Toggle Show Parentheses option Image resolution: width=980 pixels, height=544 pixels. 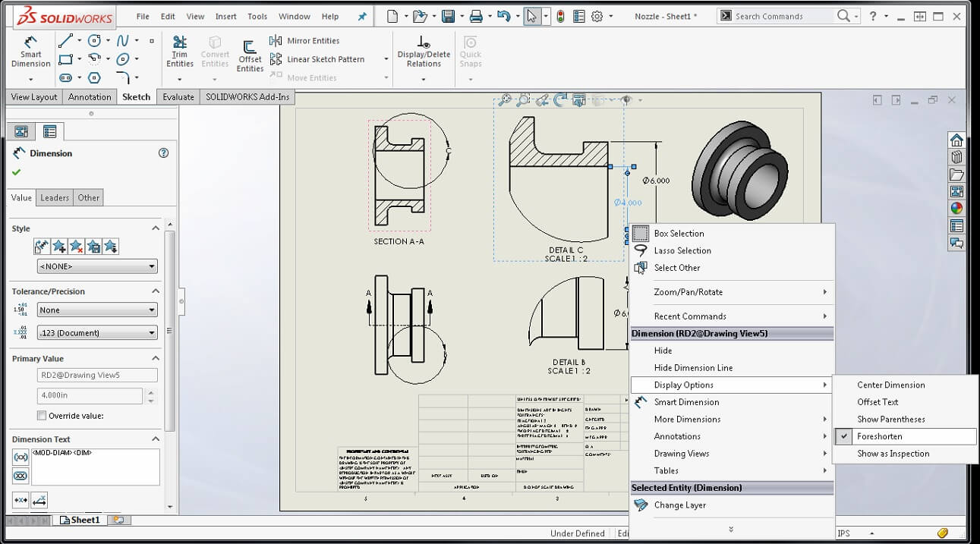890,419
